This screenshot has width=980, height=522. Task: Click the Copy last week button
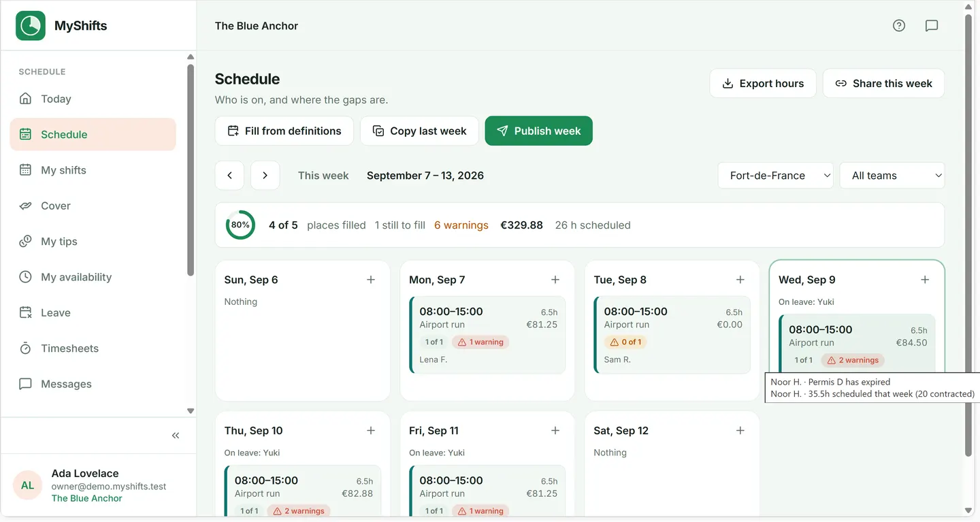click(419, 131)
